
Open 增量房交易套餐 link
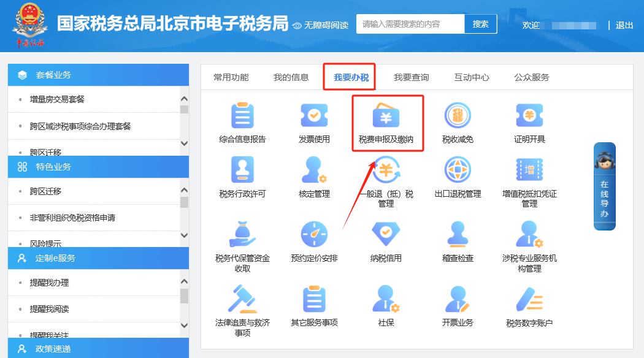(57, 99)
